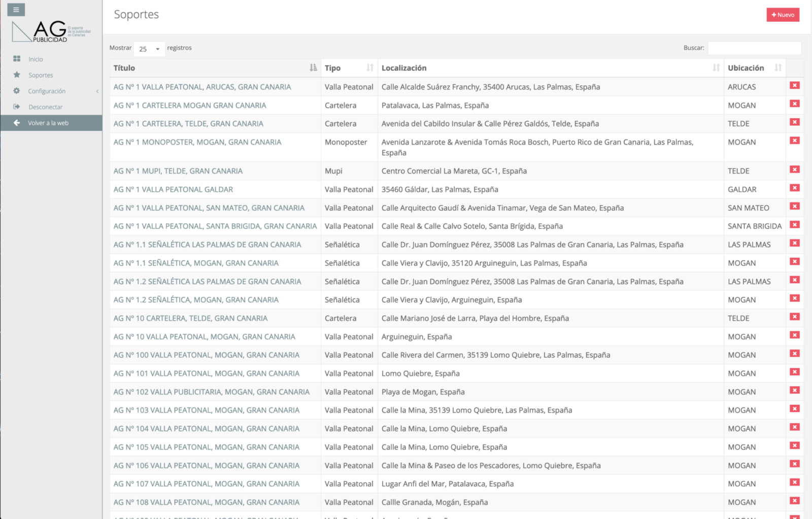This screenshot has width=812, height=519.
Task: Open AG Nº 1 CARTELERA MOGAN GRAN CANARIA link
Action: tap(190, 106)
